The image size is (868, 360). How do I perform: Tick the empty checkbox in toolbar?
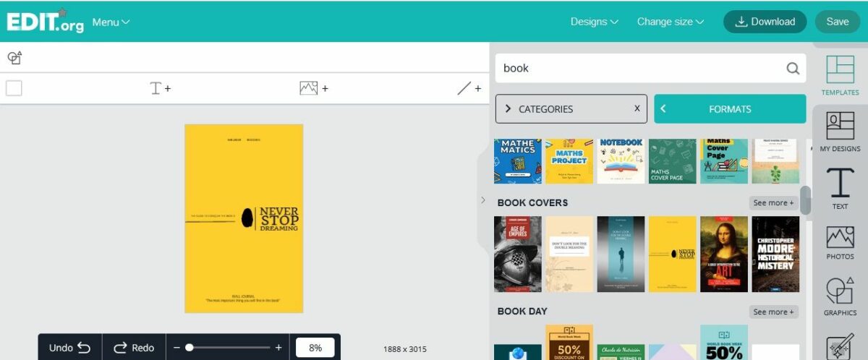point(14,88)
